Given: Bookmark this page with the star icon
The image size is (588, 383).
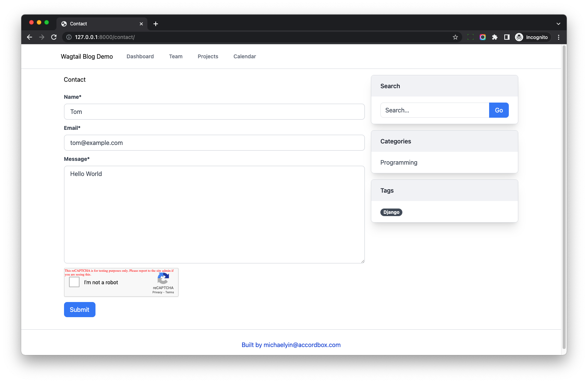Looking at the screenshot, I should pyautogui.click(x=455, y=37).
